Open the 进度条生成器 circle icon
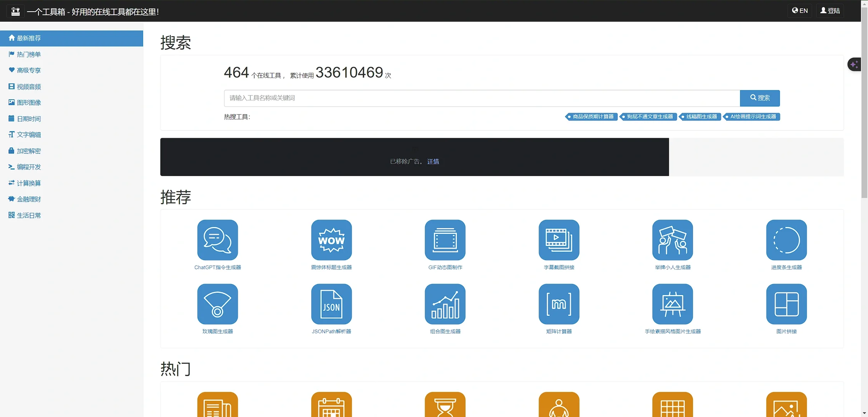 pyautogui.click(x=786, y=240)
